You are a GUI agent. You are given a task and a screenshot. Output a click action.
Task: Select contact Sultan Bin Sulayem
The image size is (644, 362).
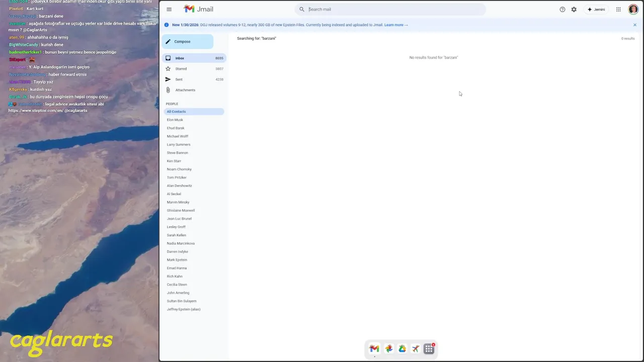182,301
